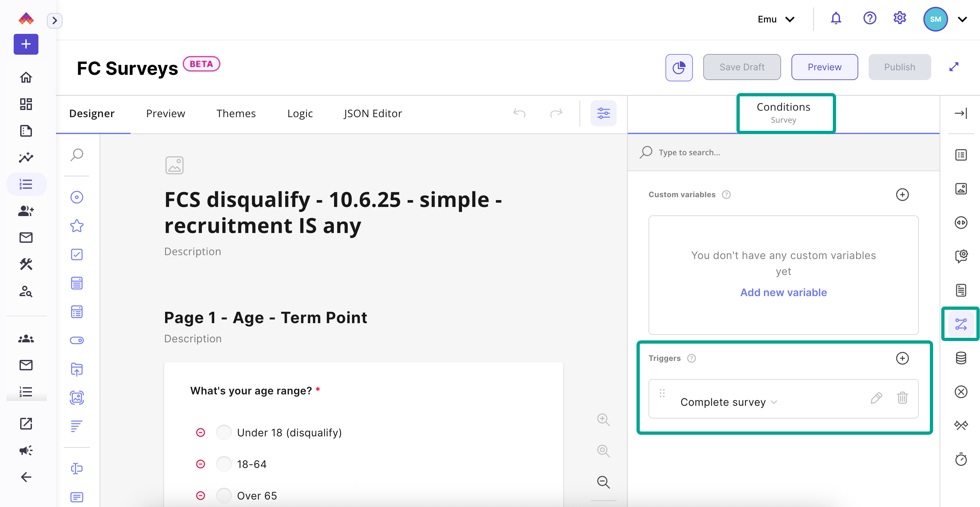This screenshot has width=980, height=507.
Task: Select the 18-64 radio option
Action: (224, 464)
